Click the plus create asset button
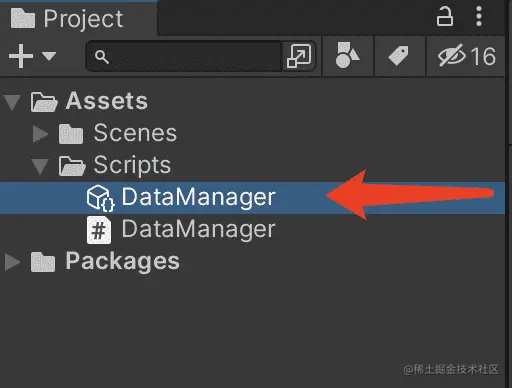 tap(21, 56)
